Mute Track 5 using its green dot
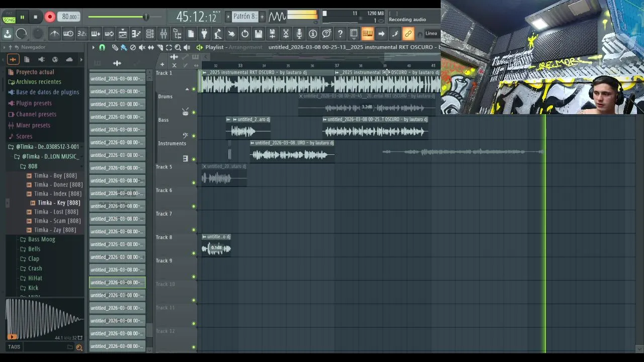This screenshot has width=644, height=362. 194,183
